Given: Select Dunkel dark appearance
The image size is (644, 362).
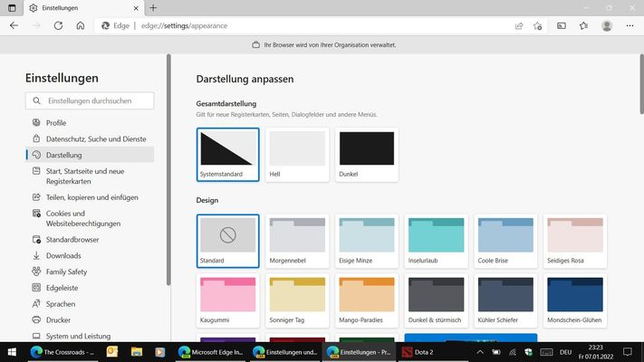Looking at the screenshot, I should (x=367, y=155).
